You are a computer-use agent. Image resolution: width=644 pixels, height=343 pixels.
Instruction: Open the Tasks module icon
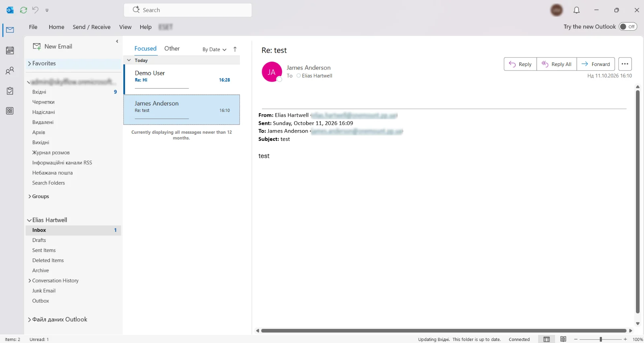pos(10,91)
